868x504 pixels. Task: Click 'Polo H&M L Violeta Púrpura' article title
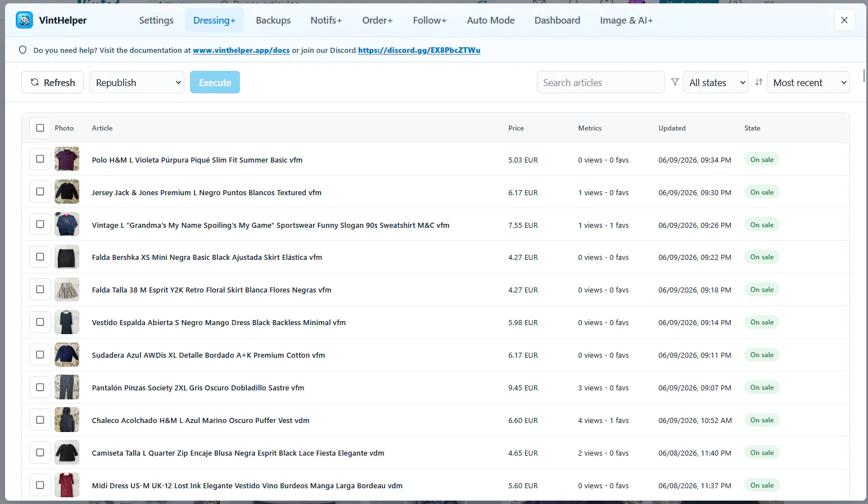pyautogui.click(x=197, y=160)
